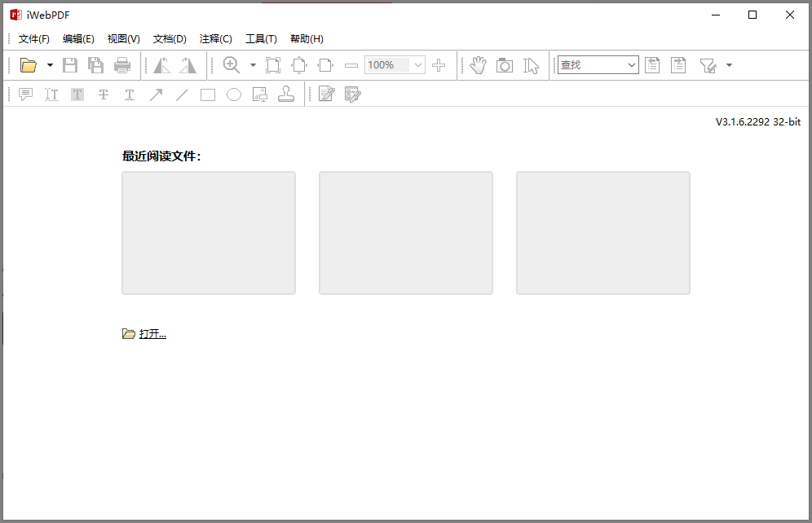Viewport: 812px width, 523px height.
Task: Open the 文件(F) menu
Action: click(33, 39)
